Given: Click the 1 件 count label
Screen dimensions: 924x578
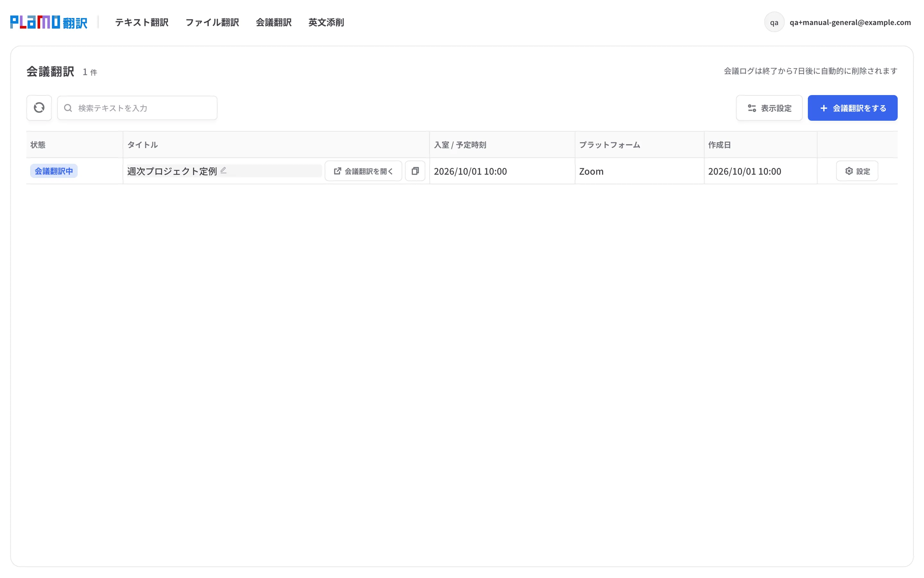Looking at the screenshot, I should 90,72.
